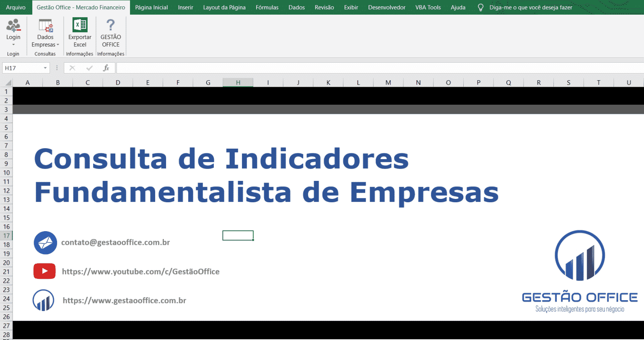Open GESTÃO OFFICE help question-mark icon
Image resolution: width=644 pixels, height=340 pixels.
coord(111,26)
